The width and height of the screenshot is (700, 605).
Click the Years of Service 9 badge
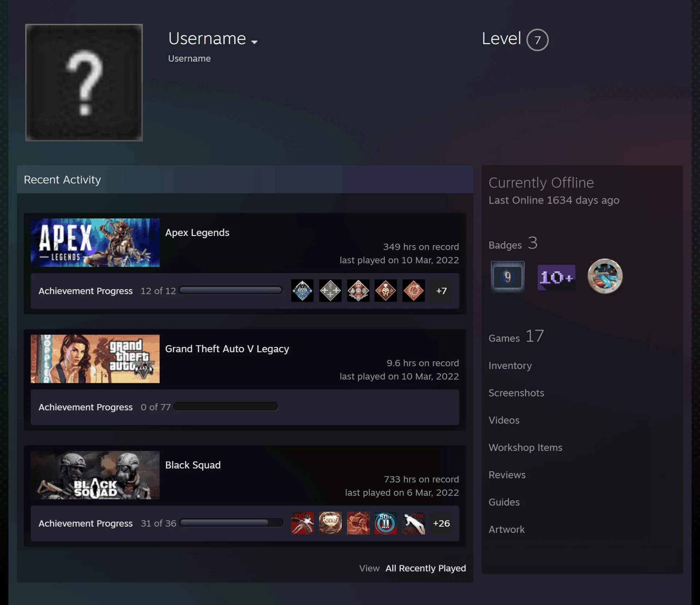coord(507,277)
